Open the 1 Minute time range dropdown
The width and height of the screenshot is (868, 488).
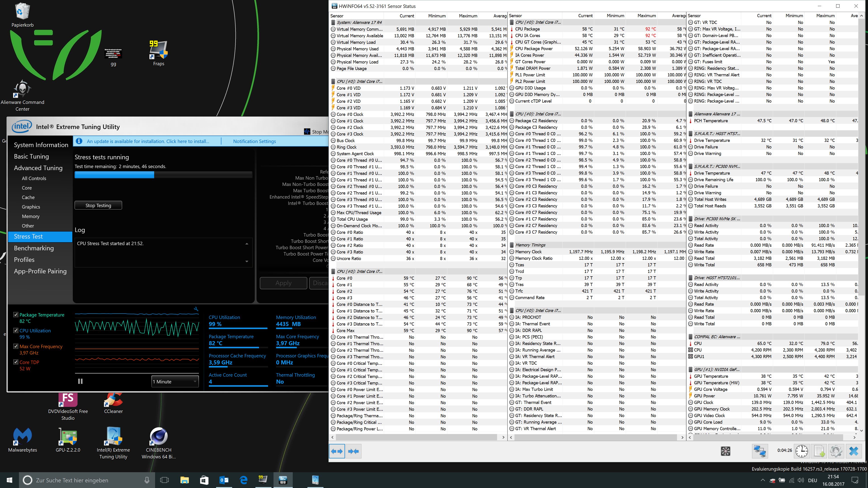pos(175,382)
